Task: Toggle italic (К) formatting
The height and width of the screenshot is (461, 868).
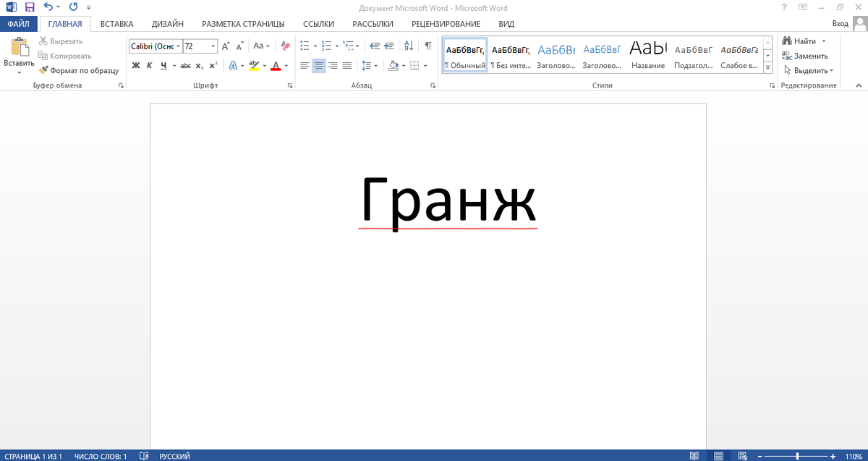Action: [150, 65]
